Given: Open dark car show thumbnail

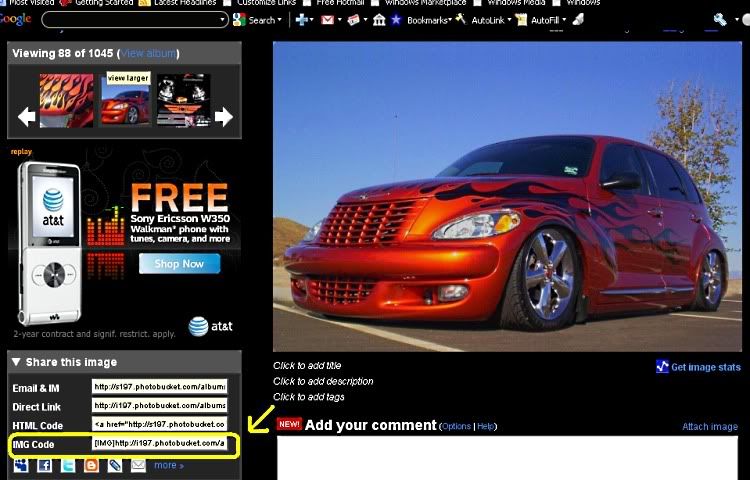Looking at the screenshot, I should [184, 100].
